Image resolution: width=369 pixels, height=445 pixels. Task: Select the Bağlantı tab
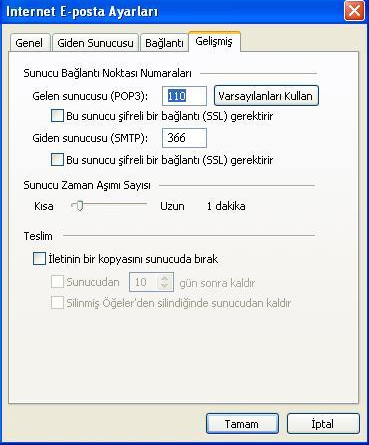click(x=164, y=43)
